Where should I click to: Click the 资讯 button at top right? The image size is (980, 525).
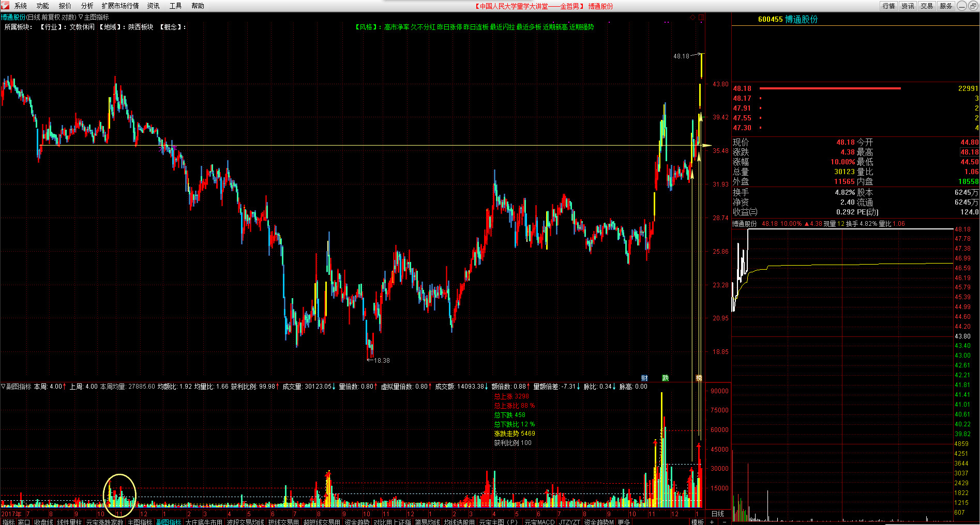[x=908, y=6]
